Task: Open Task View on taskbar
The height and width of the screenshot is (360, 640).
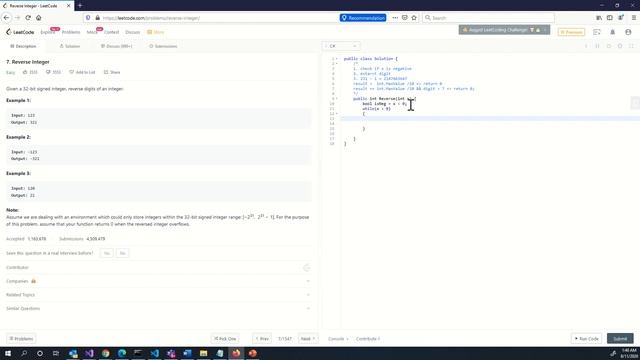Action: pyautogui.click(x=56, y=353)
